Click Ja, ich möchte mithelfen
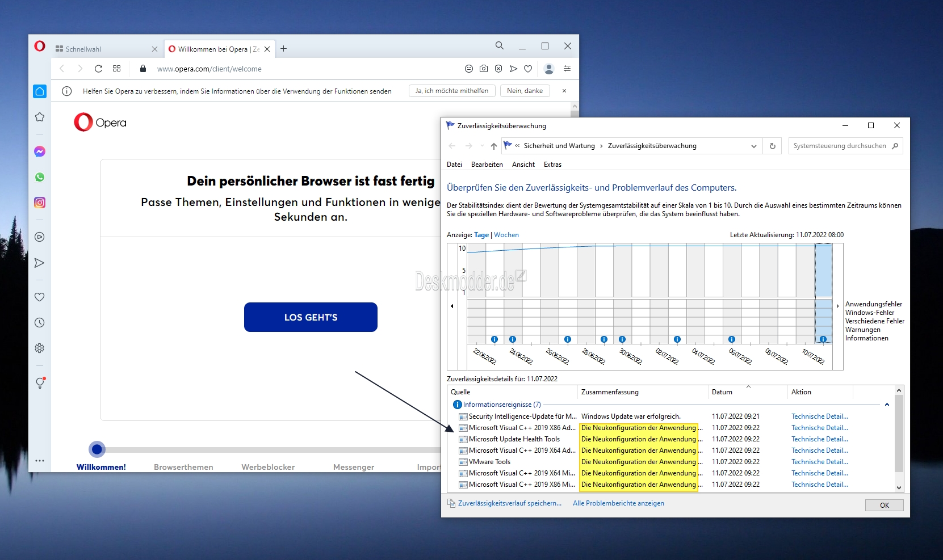 (x=452, y=91)
